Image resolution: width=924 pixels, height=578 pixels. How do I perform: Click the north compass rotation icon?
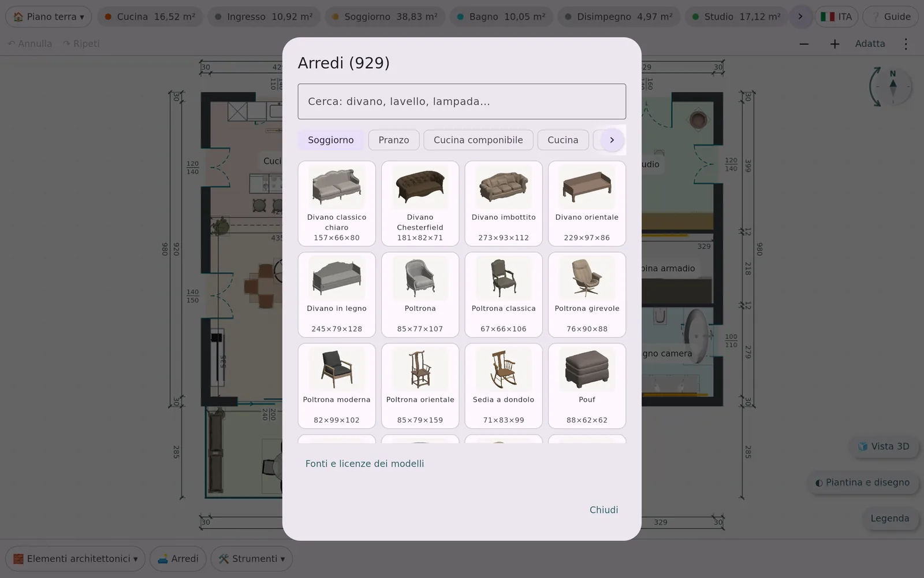point(891,87)
